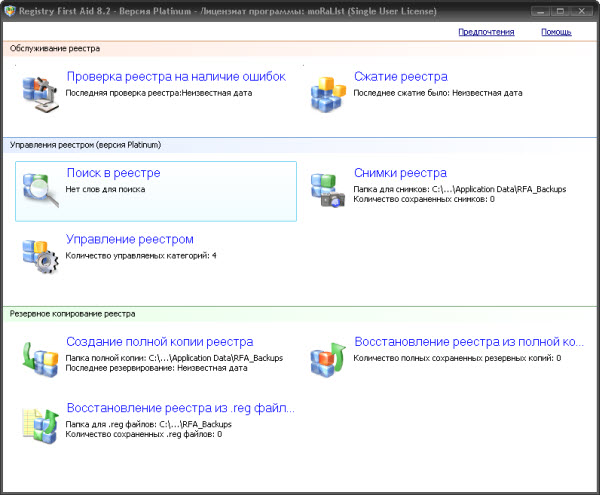Open the 'Снимки реестра' link
The width and height of the screenshot is (600, 495).
tap(400, 173)
